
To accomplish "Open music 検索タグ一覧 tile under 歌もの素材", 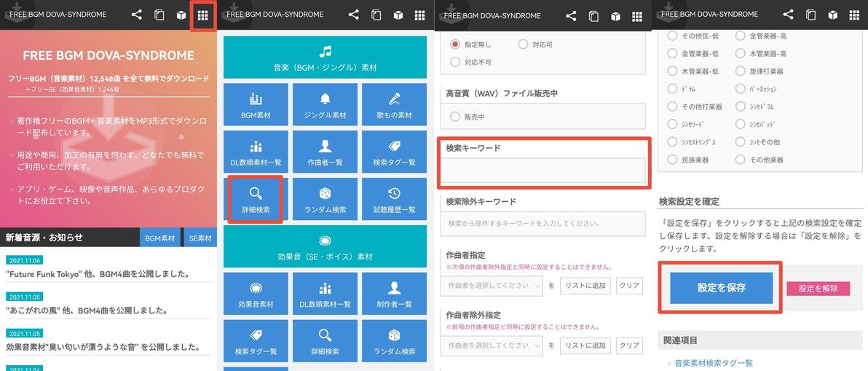I will pyautogui.click(x=394, y=152).
